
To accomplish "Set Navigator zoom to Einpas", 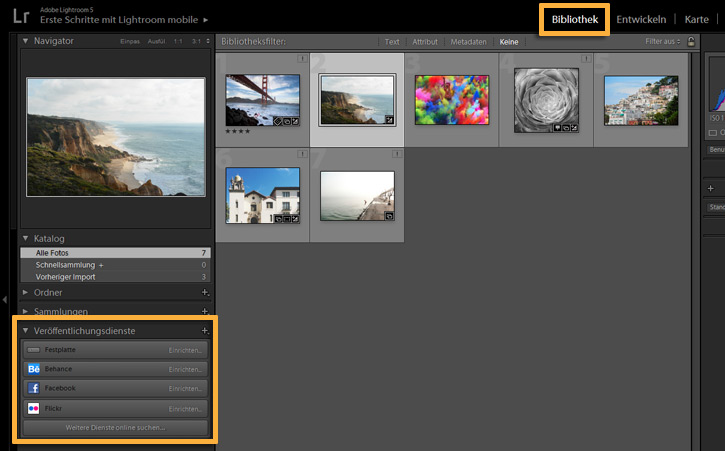I will tap(130, 41).
